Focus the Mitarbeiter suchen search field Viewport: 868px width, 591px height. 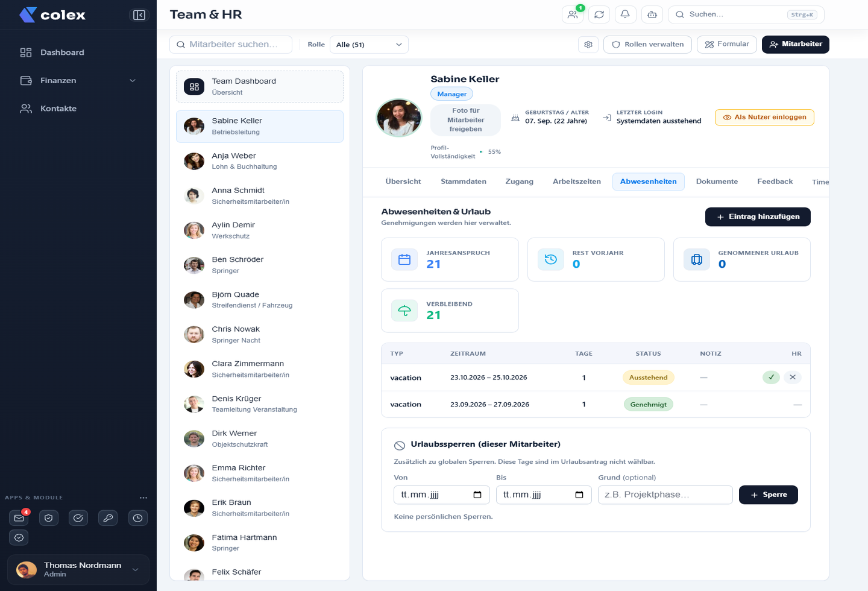[231, 45]
